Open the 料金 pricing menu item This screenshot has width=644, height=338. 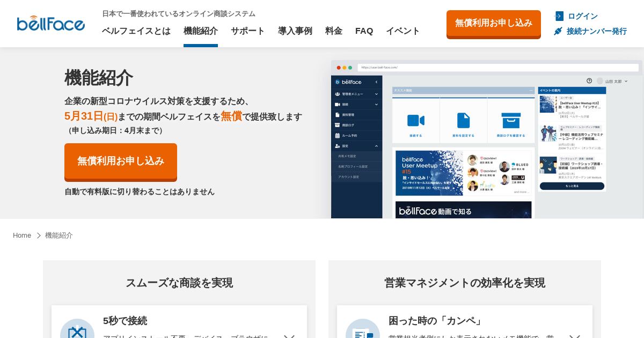coord(334,31)
